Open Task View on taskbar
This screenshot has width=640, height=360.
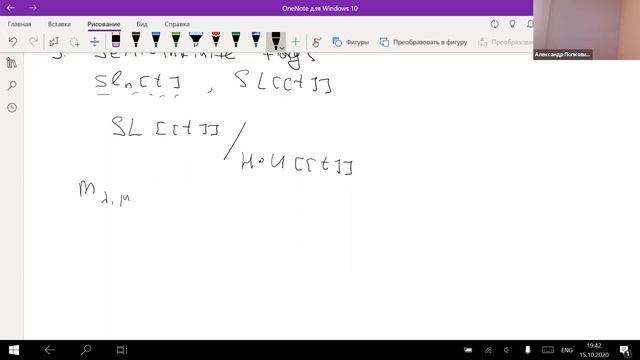(122, 350)
